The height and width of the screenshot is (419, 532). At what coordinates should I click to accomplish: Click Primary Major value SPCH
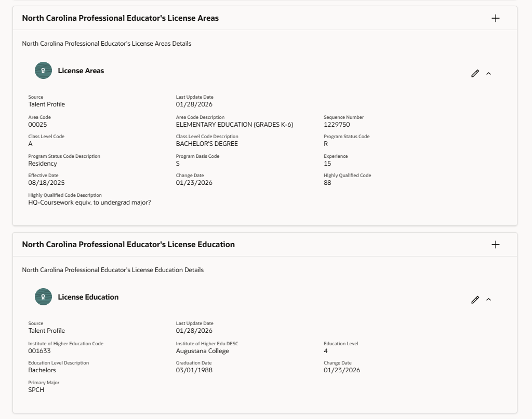pos(36,390)
